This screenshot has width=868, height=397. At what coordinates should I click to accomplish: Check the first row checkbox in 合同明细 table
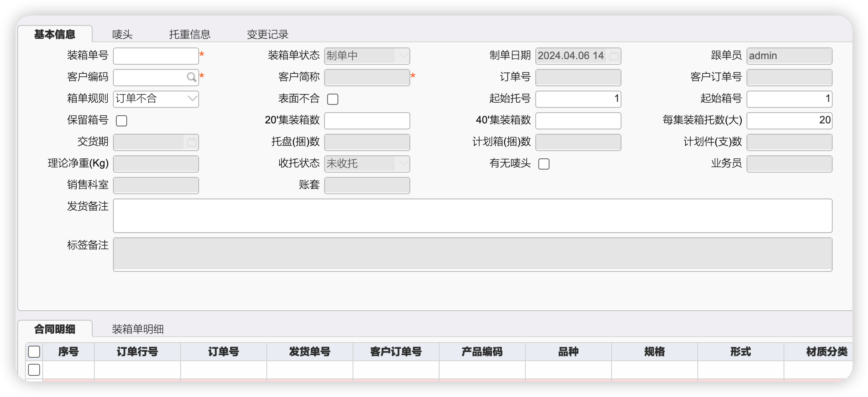[34, 370]
